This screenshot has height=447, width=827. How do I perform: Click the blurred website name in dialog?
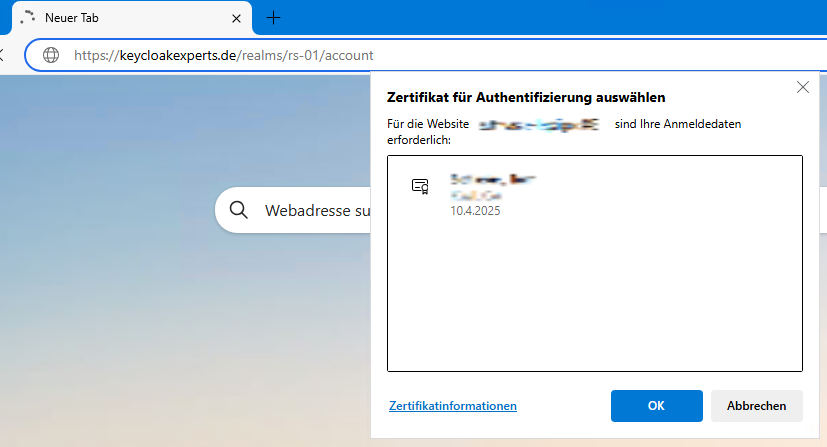(x=538, y=124)
